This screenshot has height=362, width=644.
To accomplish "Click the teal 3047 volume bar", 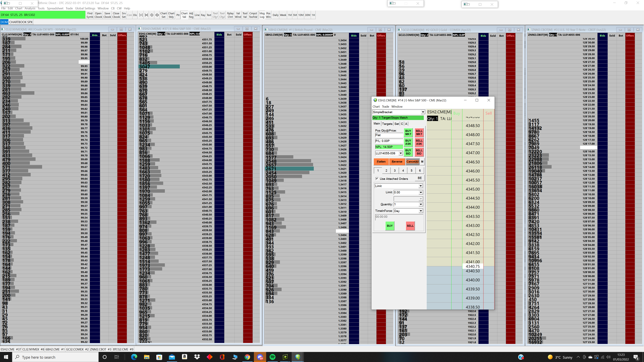I will coord(159,67).
